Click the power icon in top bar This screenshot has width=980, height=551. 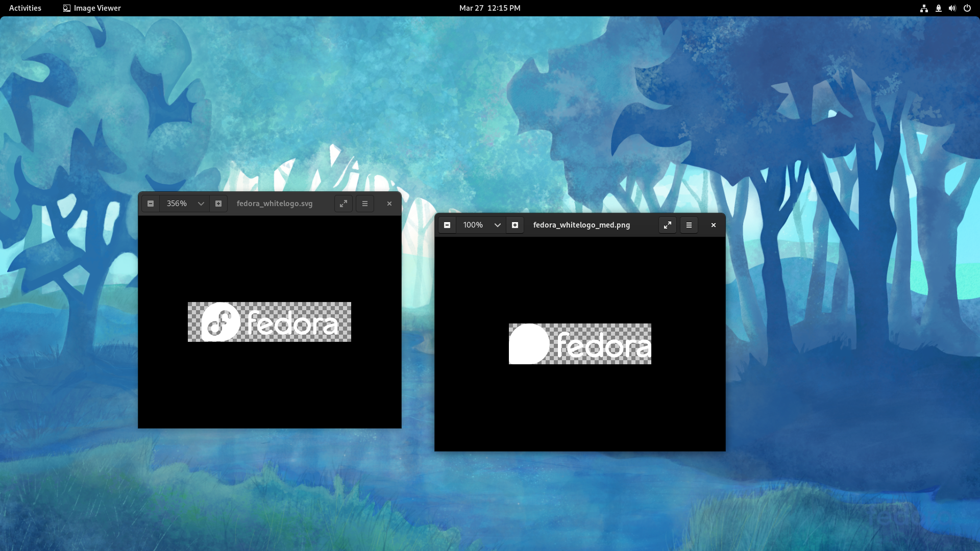click(x=967, y=8)
